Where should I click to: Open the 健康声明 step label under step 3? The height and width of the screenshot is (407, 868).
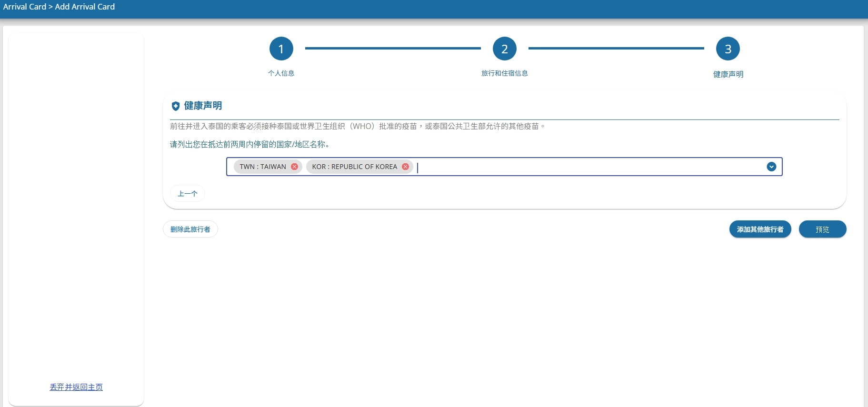point(728,74)
